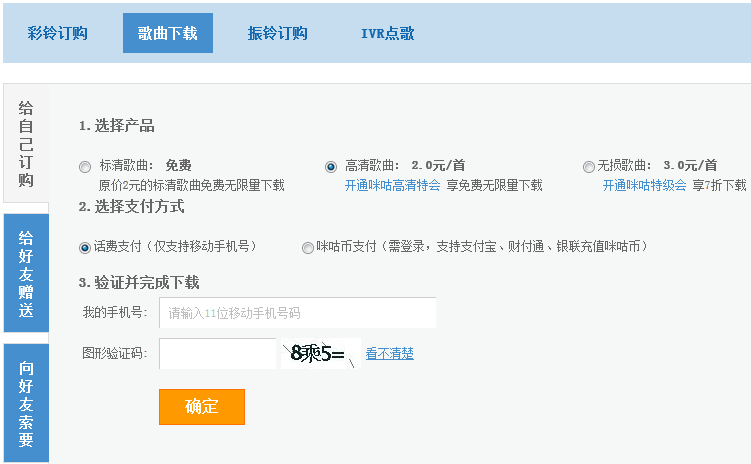Viewport: 751px width, 464px height.
Task: Open the 振铃订购 tab
Action: (x=277, y=33)
